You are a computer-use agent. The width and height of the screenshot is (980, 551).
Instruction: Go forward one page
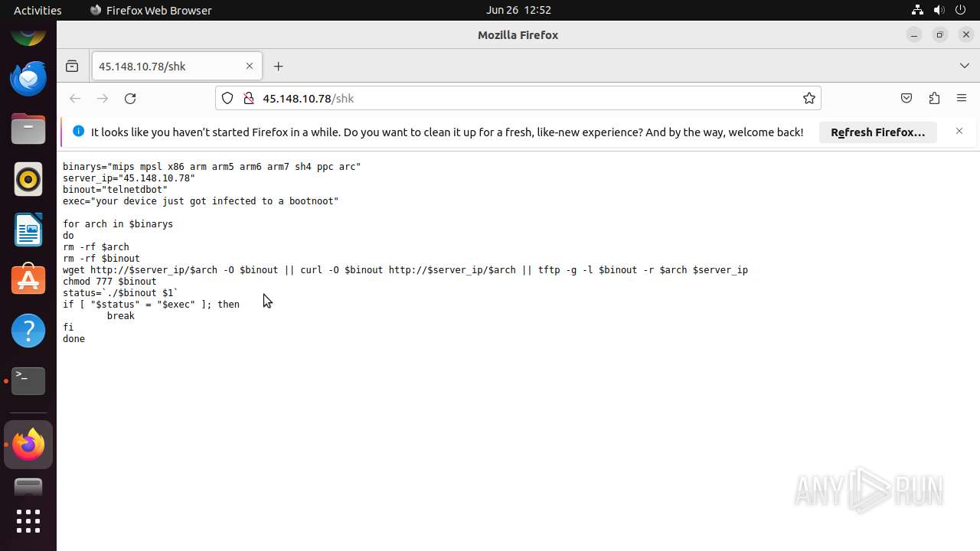point(103,98)
